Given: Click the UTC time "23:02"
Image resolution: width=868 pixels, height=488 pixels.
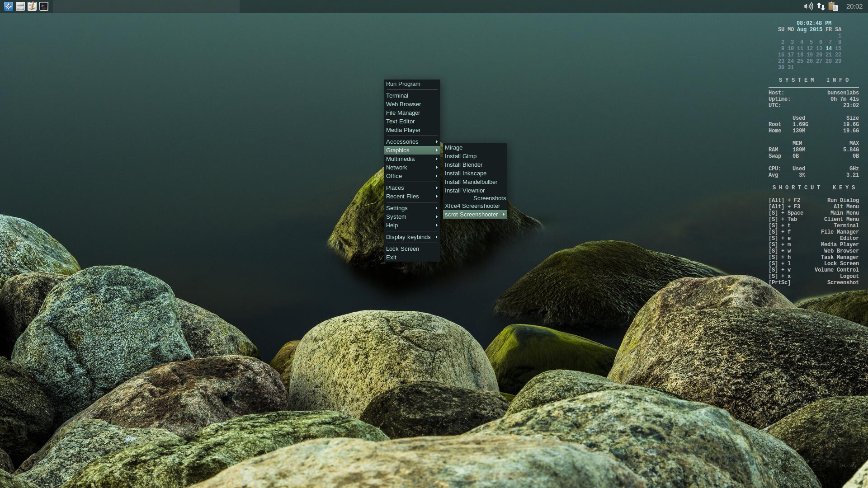Looking at the screenshot, I should [x=851, y=105].
